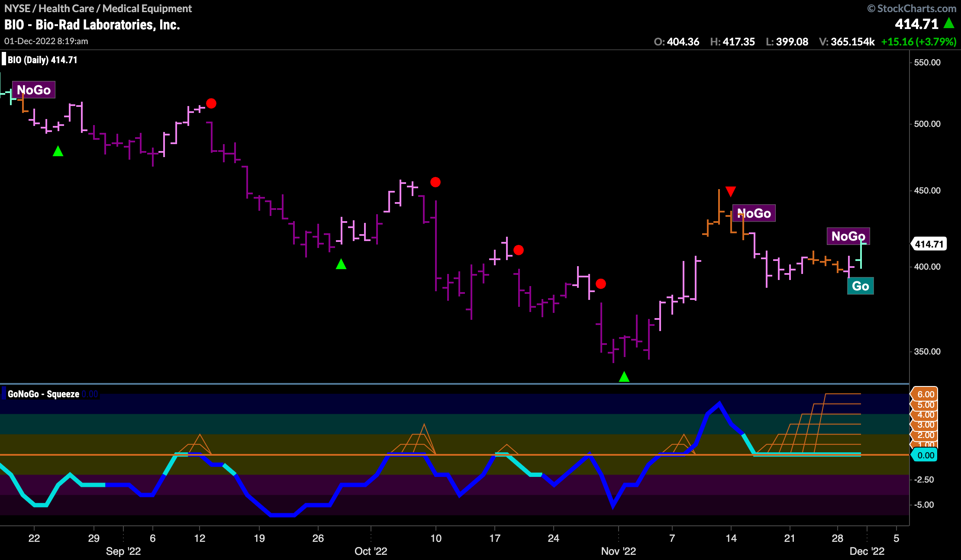Click the NoGo label above the latest bars
Image resolution: width=961 pixels, height=560 pixels.
[x=848, y=236]
